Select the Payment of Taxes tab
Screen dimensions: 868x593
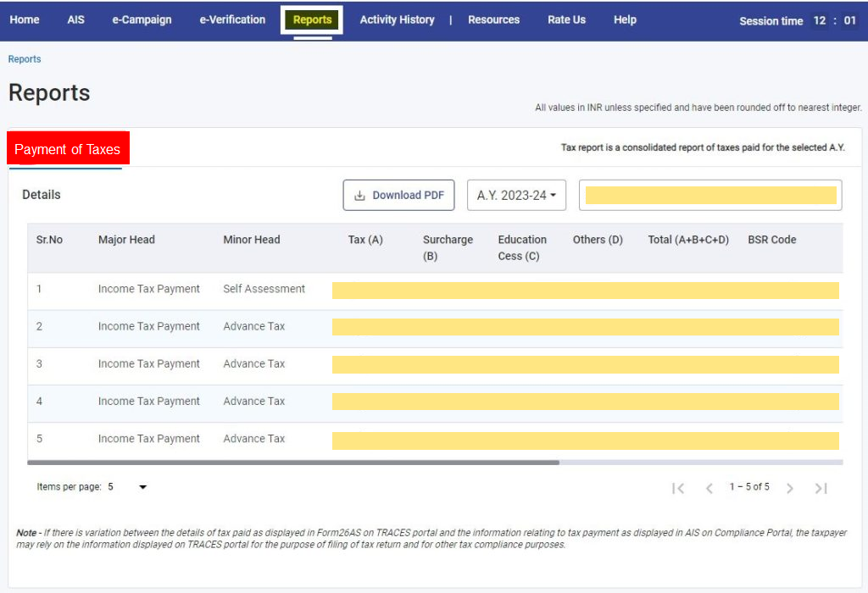[68, 149]
